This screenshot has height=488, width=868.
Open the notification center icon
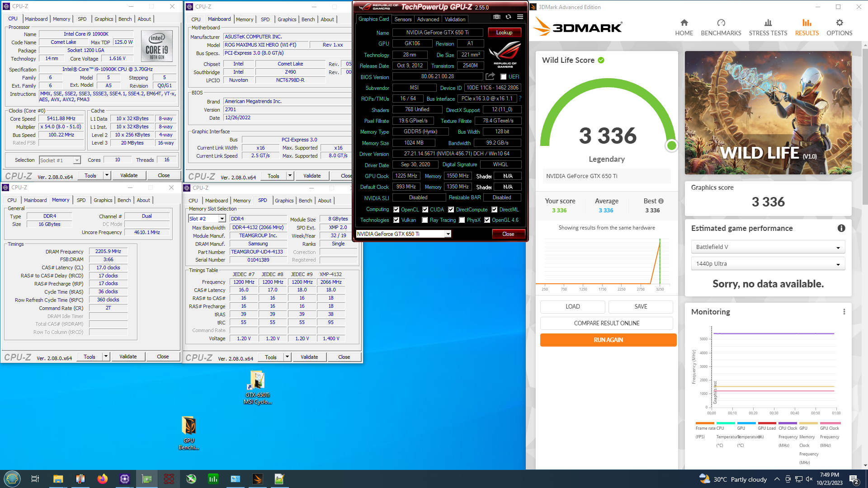pos(854,479)
